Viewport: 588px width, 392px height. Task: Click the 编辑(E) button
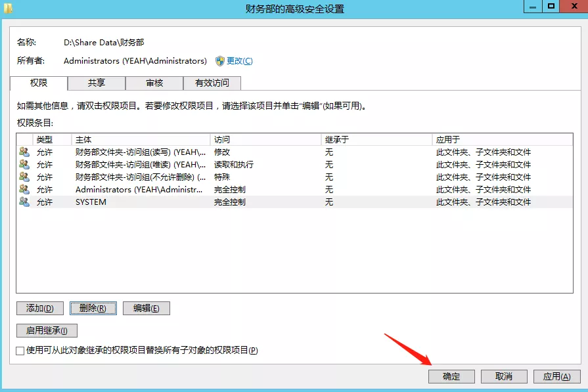tap(146, 309)
